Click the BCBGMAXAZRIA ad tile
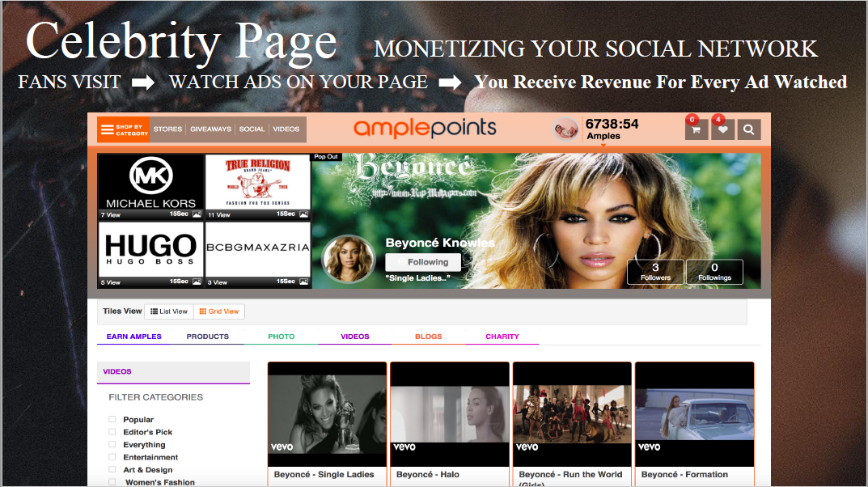The height and width of the screenshot is (487, 868). [258, 249]
